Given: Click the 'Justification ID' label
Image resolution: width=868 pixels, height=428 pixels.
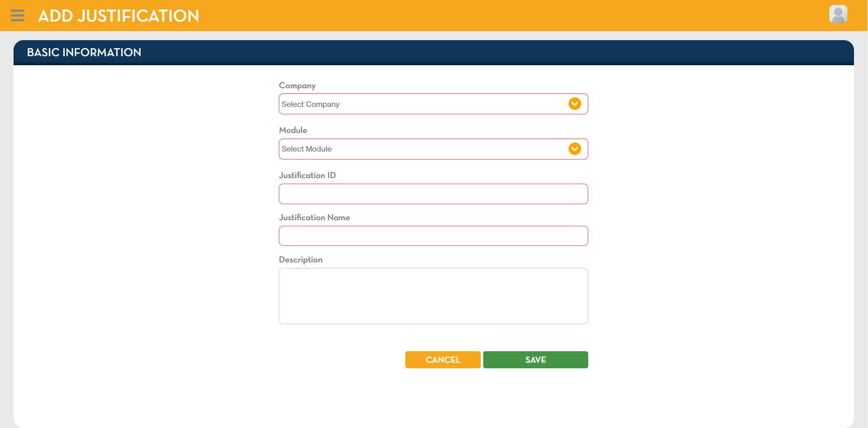Looking at the screenshot, I should pyautogui.click(x=307, y=175).
